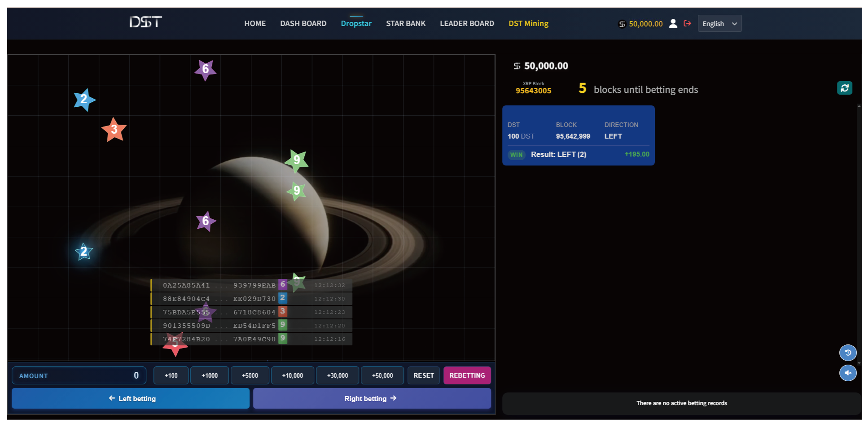Click the orange star numbered 3
The height and width of the screenshot is (427, 868).
(x=114, y=130)
